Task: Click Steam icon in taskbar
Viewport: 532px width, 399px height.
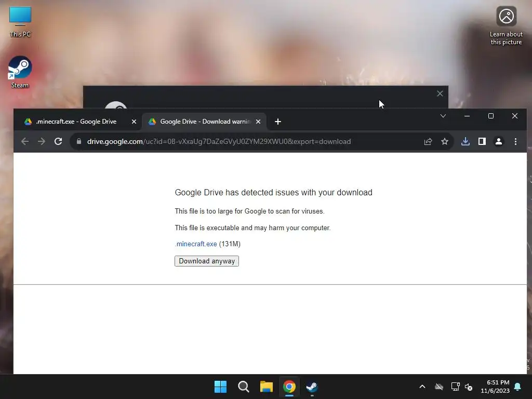Action: coord(312,387)
